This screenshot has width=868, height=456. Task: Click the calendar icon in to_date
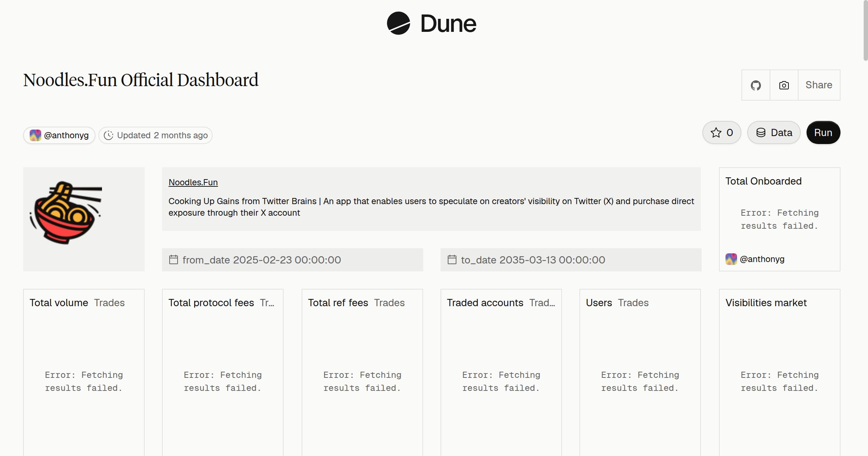click(452, 259)
